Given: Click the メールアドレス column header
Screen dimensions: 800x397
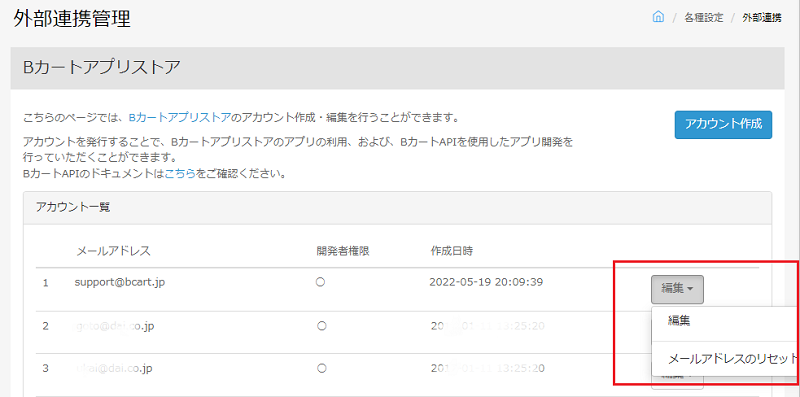Looking at the screenshot, I should tap(113, 251).
